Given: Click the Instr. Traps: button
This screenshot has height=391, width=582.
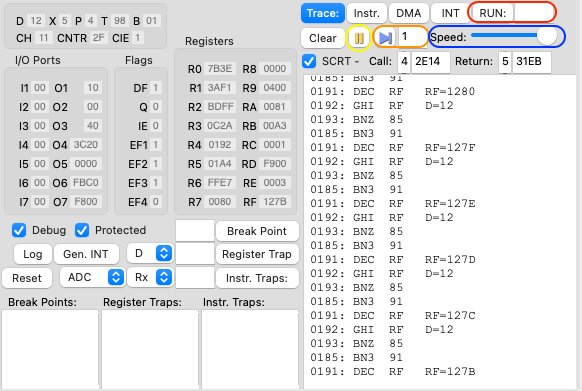Looking at the screenshot, I should (x=257, y=278).
